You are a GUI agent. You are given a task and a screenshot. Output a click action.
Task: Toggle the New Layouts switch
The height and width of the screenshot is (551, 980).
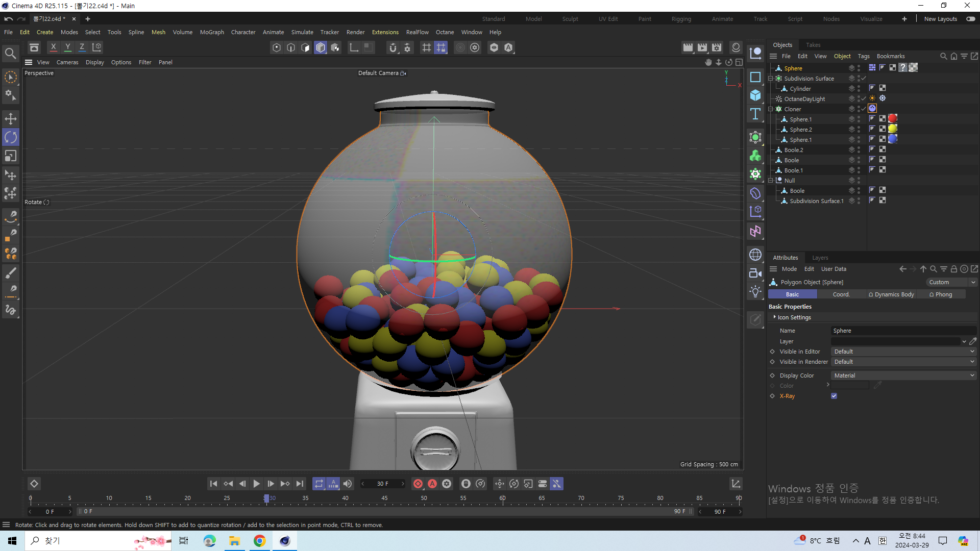tap(970, 19)
